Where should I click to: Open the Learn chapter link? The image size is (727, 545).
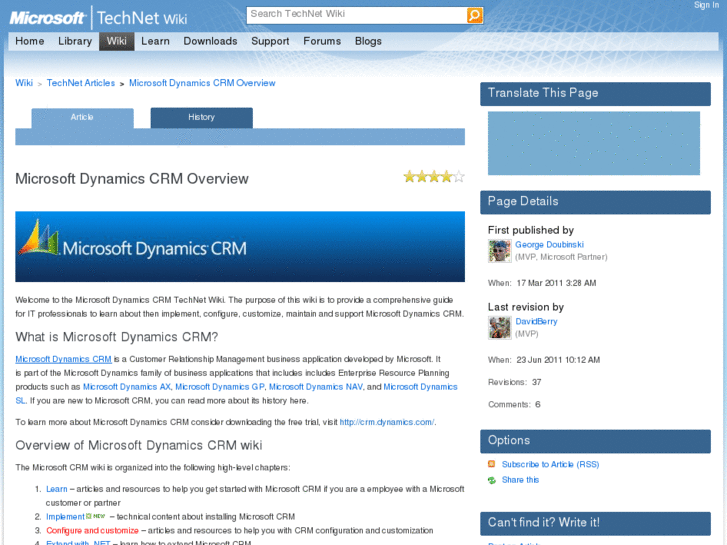pyautogui.click(x=57, y=489)
